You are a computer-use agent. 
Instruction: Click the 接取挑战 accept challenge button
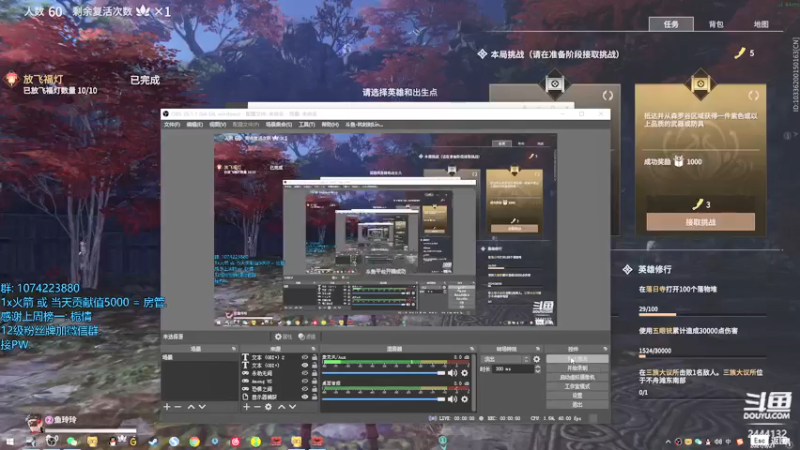tap(701, 222)
